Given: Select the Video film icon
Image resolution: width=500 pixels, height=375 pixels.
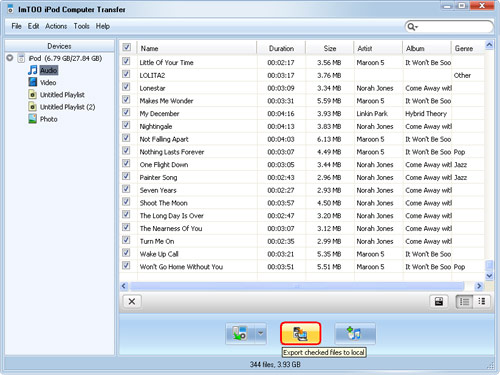Looking at the screenshot, I should [x=33, y=82].
